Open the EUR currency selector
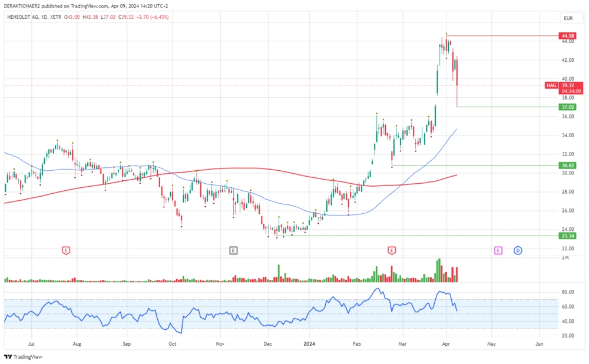Image resolution: width=589 pixels, height=364 pixels. coord(568,18)
